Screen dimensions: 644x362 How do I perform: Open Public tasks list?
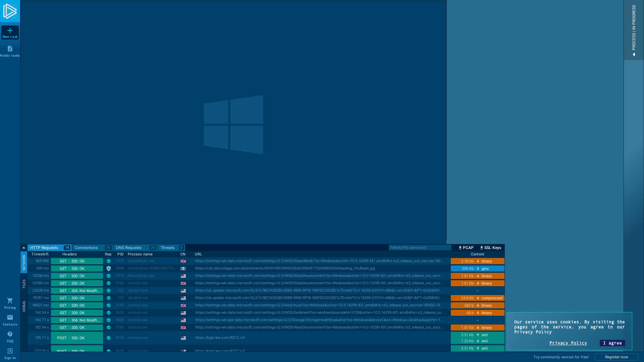coord(10,51)
